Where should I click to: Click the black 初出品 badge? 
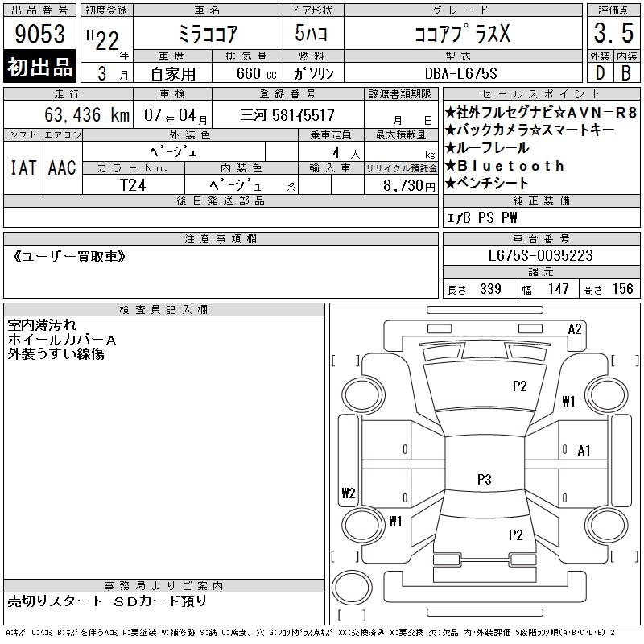coord(40,67)
